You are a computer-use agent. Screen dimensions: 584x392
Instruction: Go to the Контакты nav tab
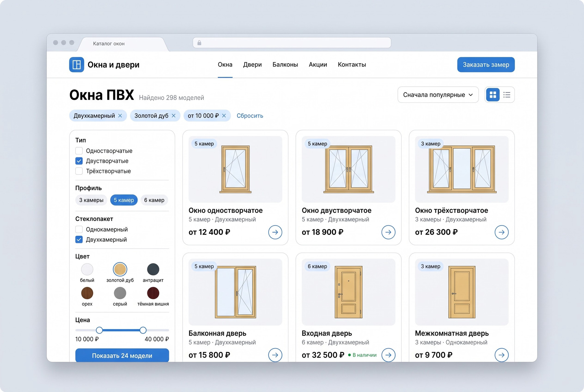pos(352,65)
